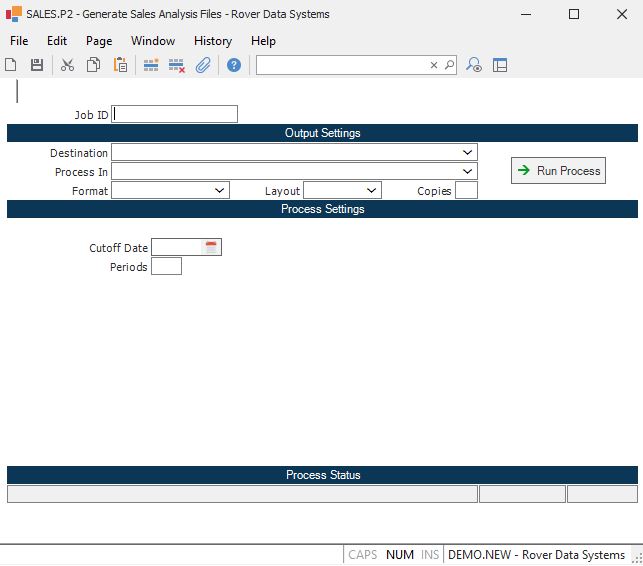This screenshot has height=566, width=643.
Task: Open the Cutoff Date calendar picker
Action: [x=211, y=247]
